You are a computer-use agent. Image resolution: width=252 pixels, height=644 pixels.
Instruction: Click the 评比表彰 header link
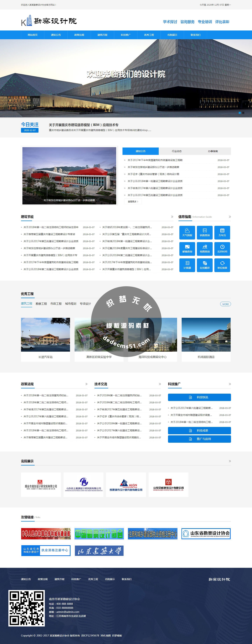pos(222,22)
